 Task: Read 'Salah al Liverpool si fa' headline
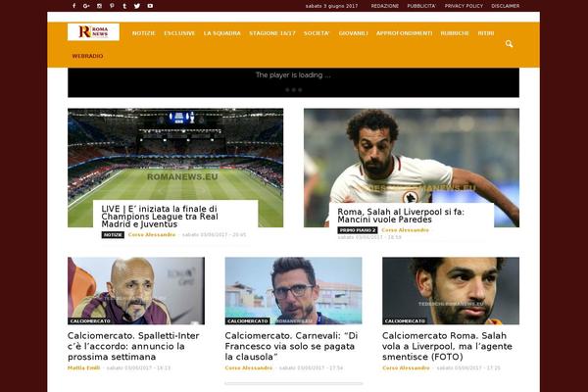tap(401, 216)
